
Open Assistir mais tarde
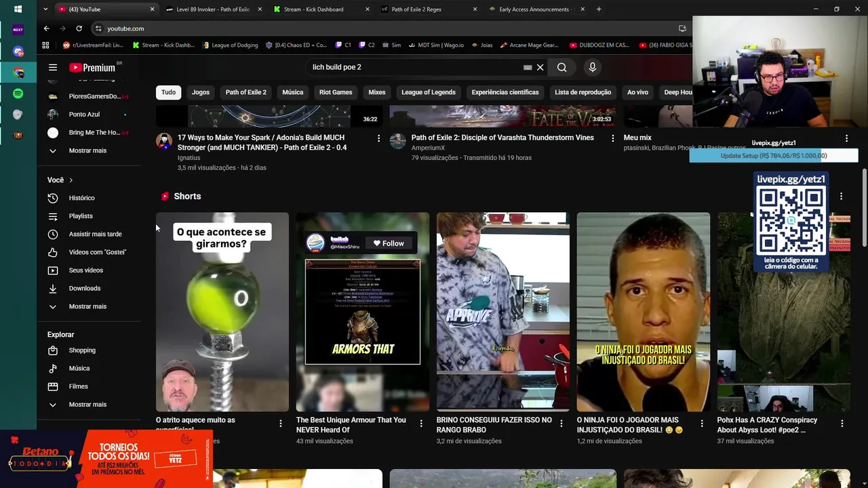[95, 234]
